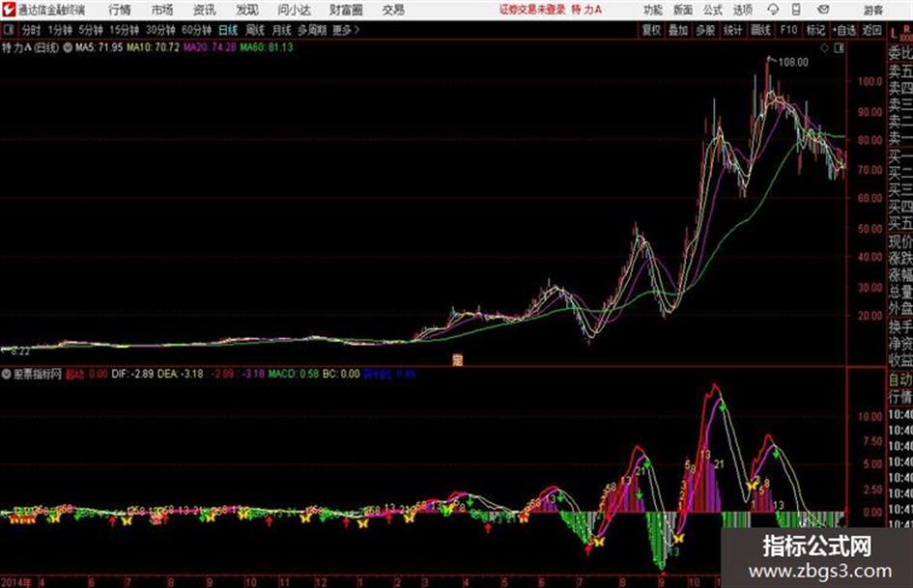
Task: Open the 发现 menu
Action: 247,10
